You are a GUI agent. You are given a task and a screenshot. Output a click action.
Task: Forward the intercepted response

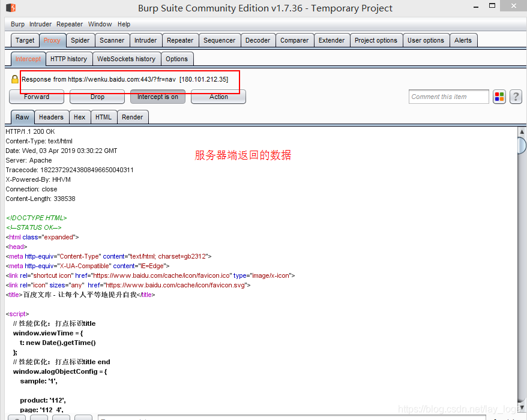pyautogui.click(x=37, y=97)
